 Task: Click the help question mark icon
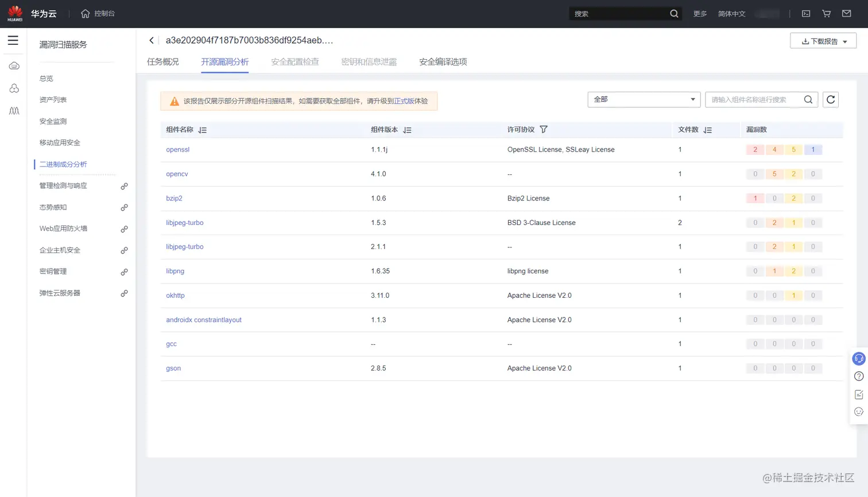click(x=858, y=376)
